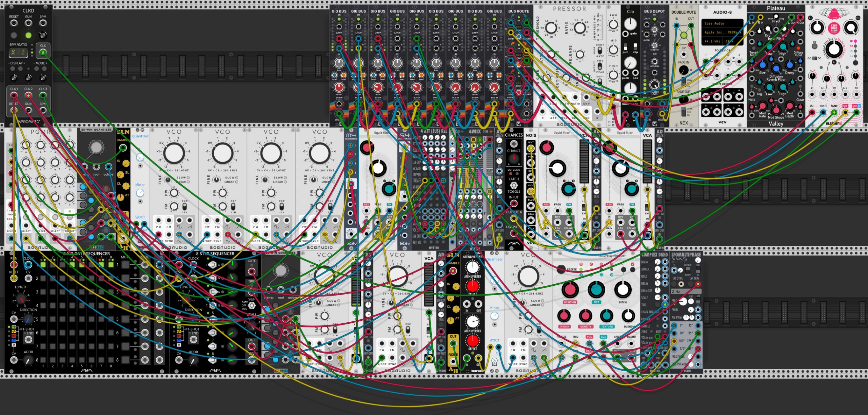Screen dimensions: 868x415
Task: Click CHANCES chance knob
Action: click(x=514, y=159)
